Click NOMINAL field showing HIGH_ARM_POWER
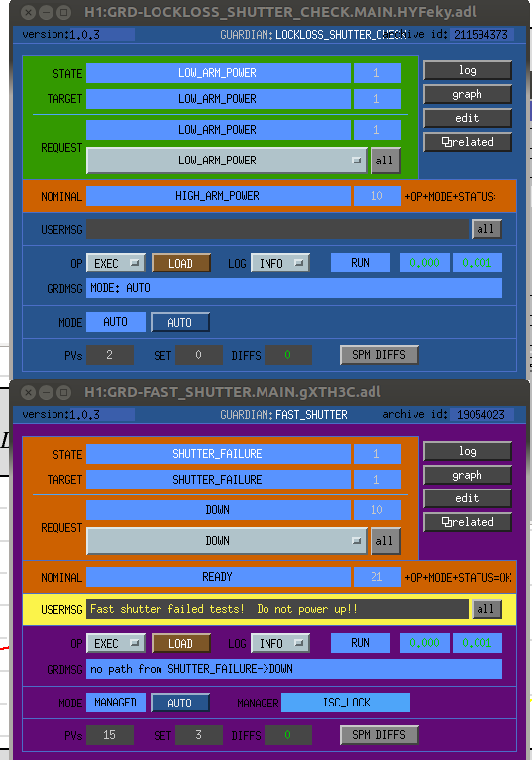532x760 pixels. pyautogui.click(x=218, y=196)
